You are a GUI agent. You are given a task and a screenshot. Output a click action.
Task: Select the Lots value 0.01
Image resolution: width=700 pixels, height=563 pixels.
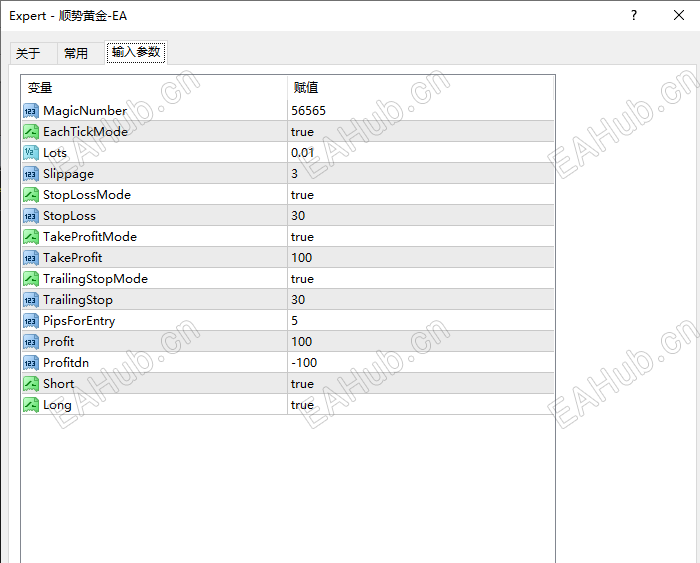pyautogui.click(x=303, y=153)
